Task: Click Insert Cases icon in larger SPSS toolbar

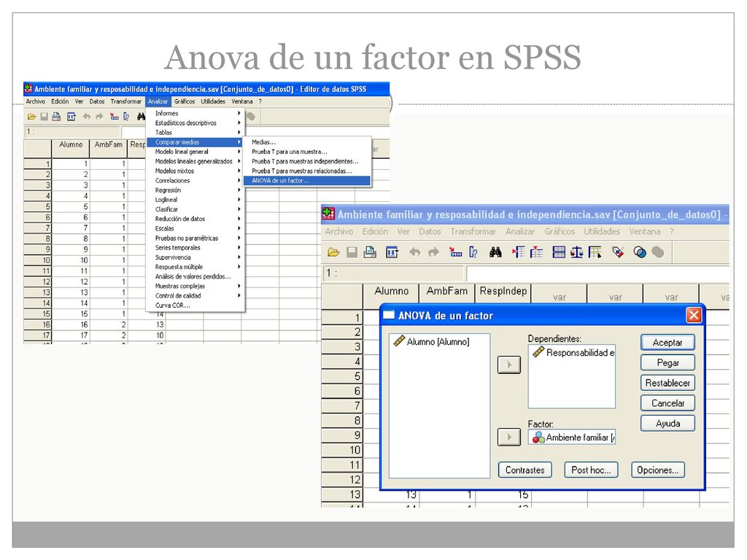Action: coord(519,252)
